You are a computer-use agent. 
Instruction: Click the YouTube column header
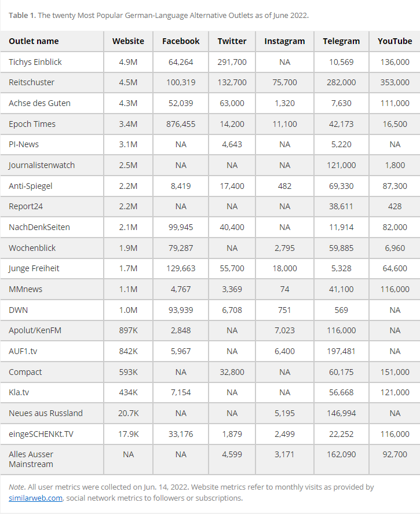(395, 41)
